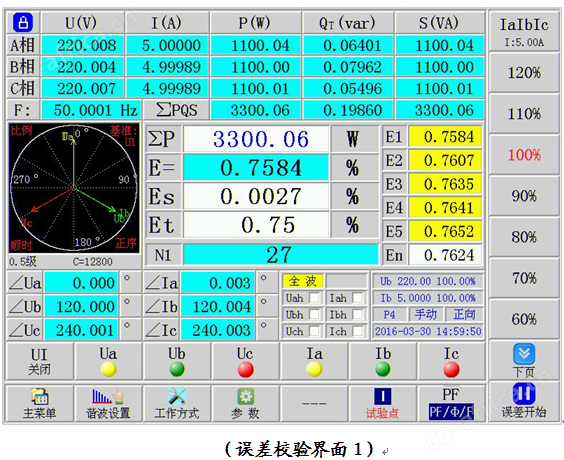This screenshot has height=460, width=564.
Task: Open the 主菜单 main menu icon
Action: [x=40, y=397]
